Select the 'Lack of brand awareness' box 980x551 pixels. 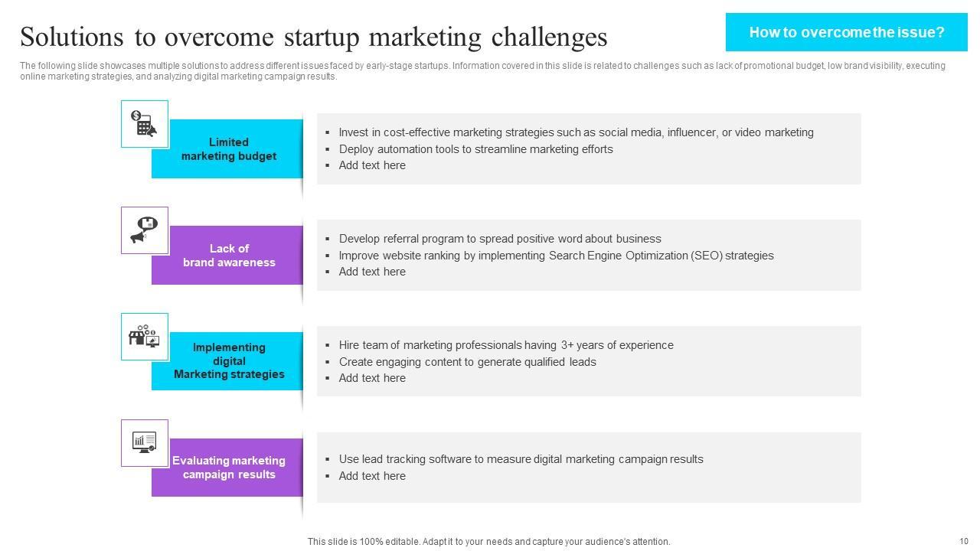click(x=229, y=256)
